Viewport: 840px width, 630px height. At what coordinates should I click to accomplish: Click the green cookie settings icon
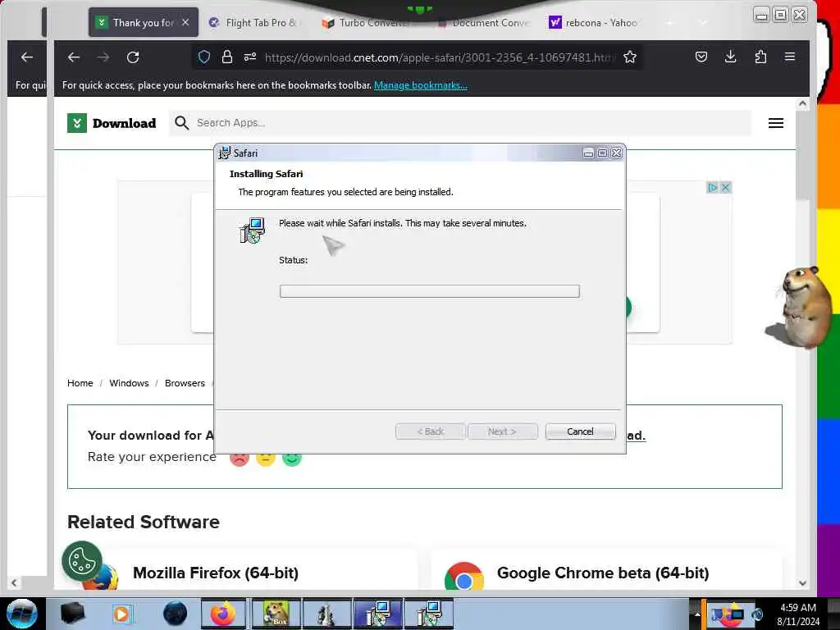82,561
